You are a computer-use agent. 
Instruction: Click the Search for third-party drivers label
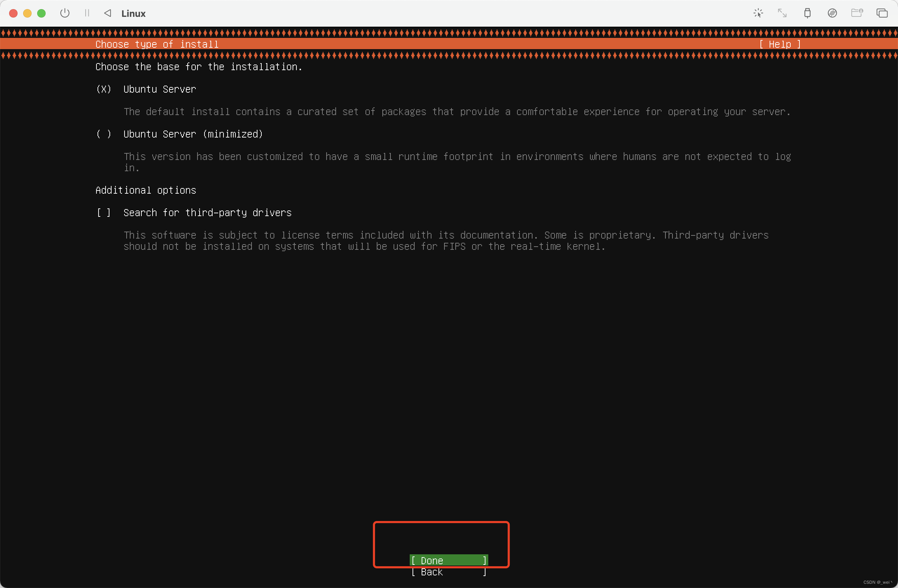click(x=207, y=213)
